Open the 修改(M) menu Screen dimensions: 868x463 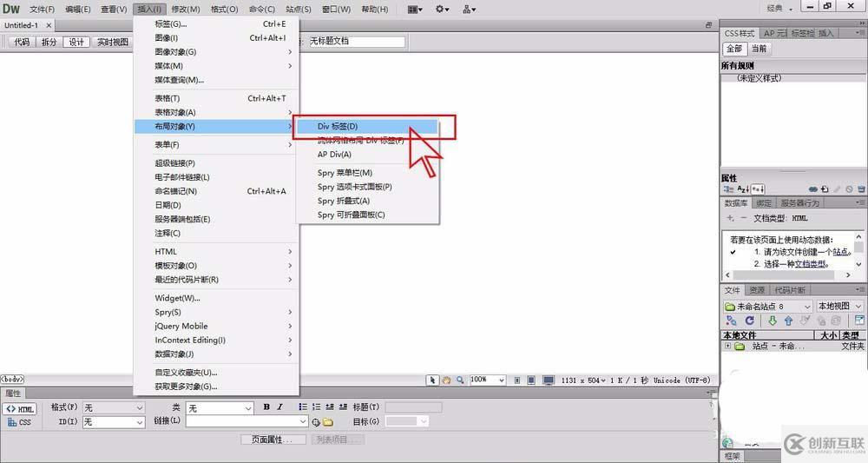[x=186, y=10]
